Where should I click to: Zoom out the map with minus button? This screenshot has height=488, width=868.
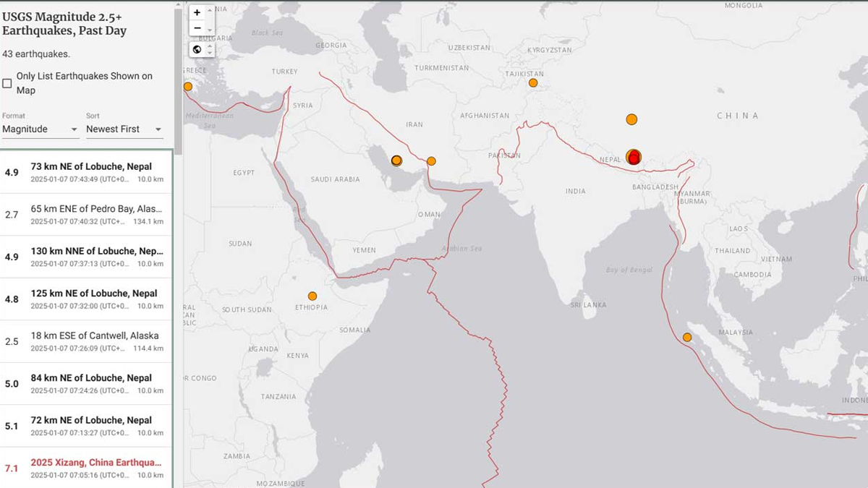[x=197, y=28]
